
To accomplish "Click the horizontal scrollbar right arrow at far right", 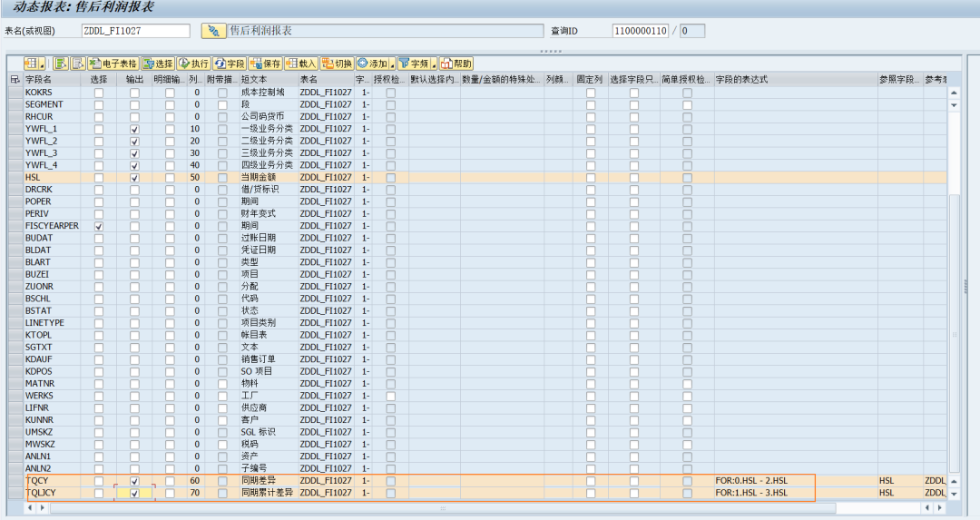I will click(939, 507).
